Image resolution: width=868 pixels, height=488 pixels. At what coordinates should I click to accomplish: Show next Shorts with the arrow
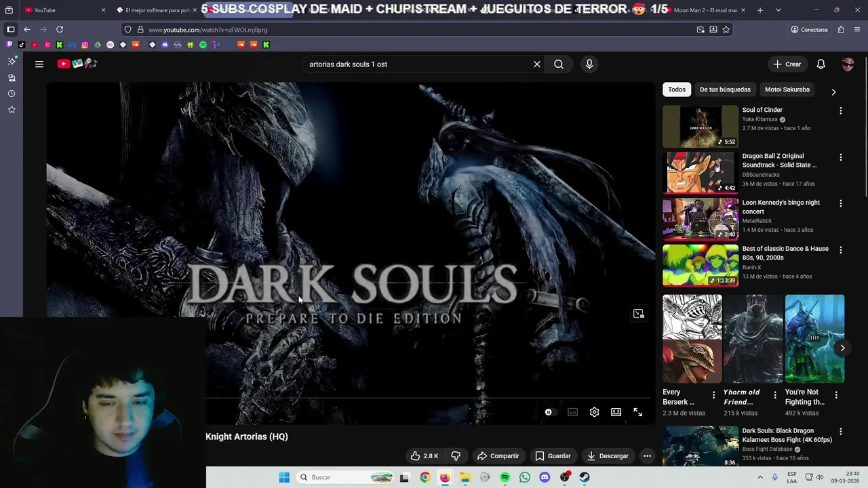pyautogui.click(x=842, y=348)
